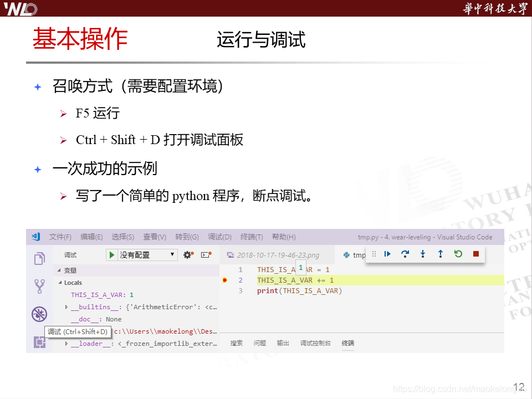
Task: Click the blog.csdn.net/maokelong link
Action: (x=459, y=389)
